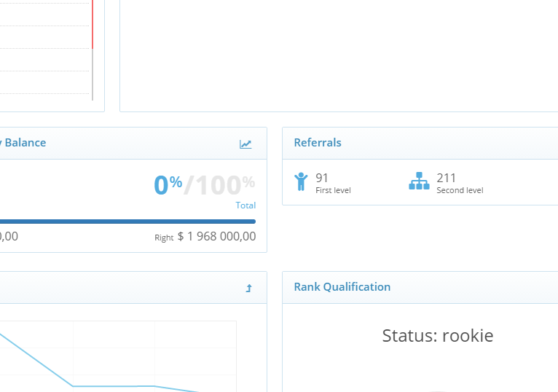Click the Status: rookie text

point(438,335)
